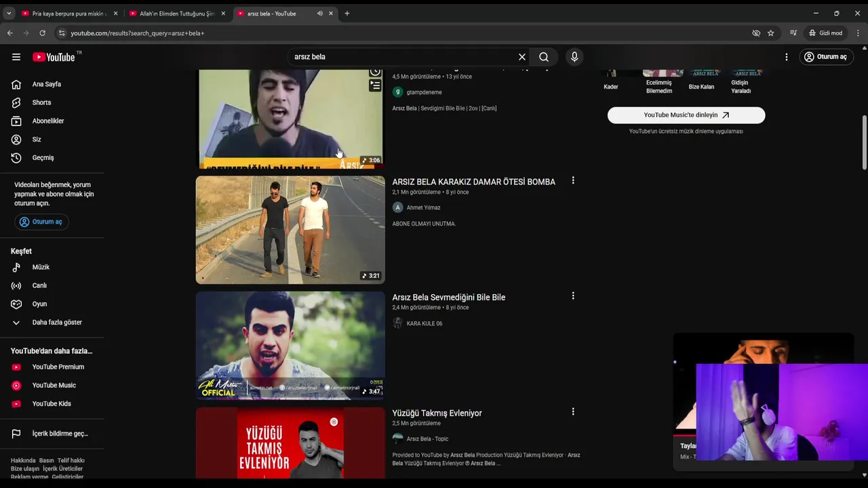The width and height of the screenshot is (868, 488).
Task: Open YouTube settings three-dot menu in header
Action: [787, 57]
